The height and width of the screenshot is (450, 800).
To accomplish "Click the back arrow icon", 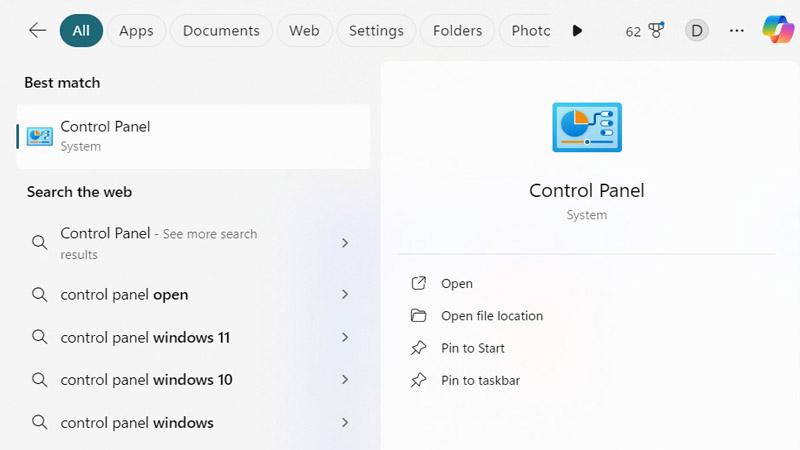I will (x=37, y=31).
